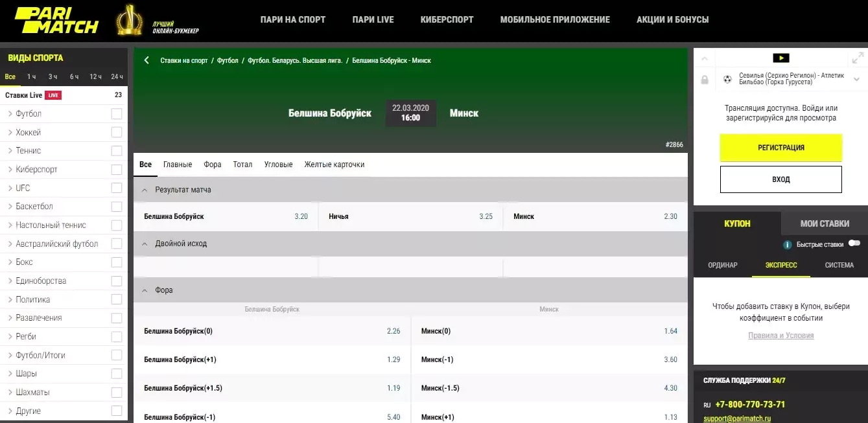
Task: Open Акции и бонусы in top menu
Action: coord(673,19)
